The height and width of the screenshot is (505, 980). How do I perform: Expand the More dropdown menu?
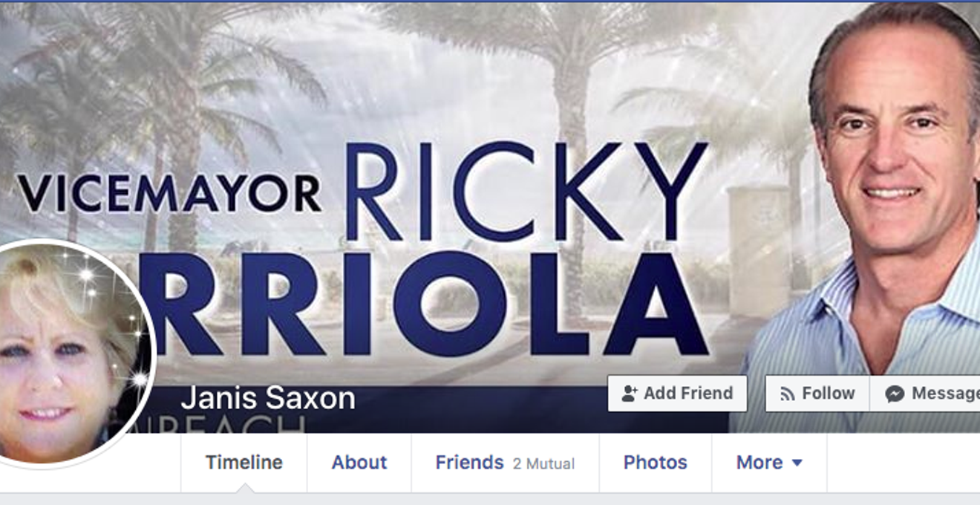[x=769, y=463]
